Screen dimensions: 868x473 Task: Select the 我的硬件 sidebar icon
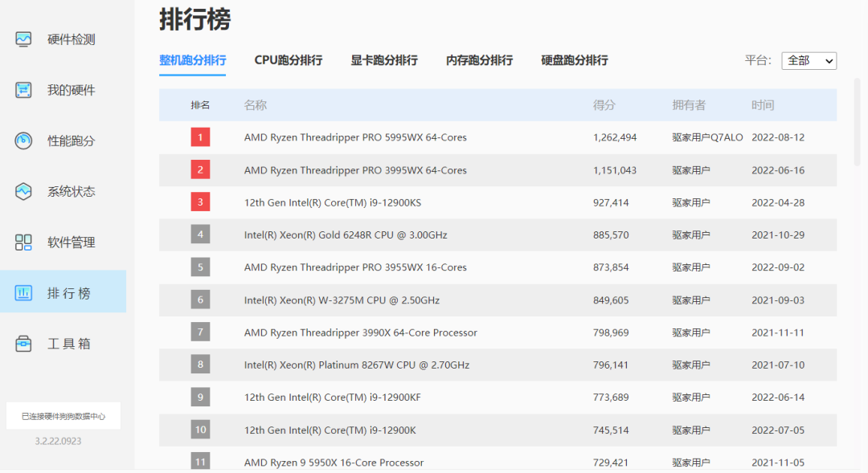pyautogui.click(x=23, y=90)
